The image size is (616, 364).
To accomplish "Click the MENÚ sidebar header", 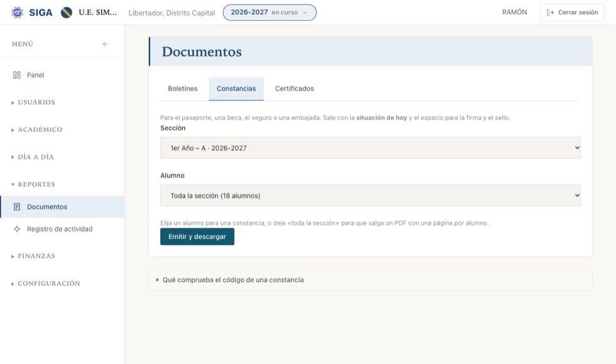I will (x=23, y=44).
